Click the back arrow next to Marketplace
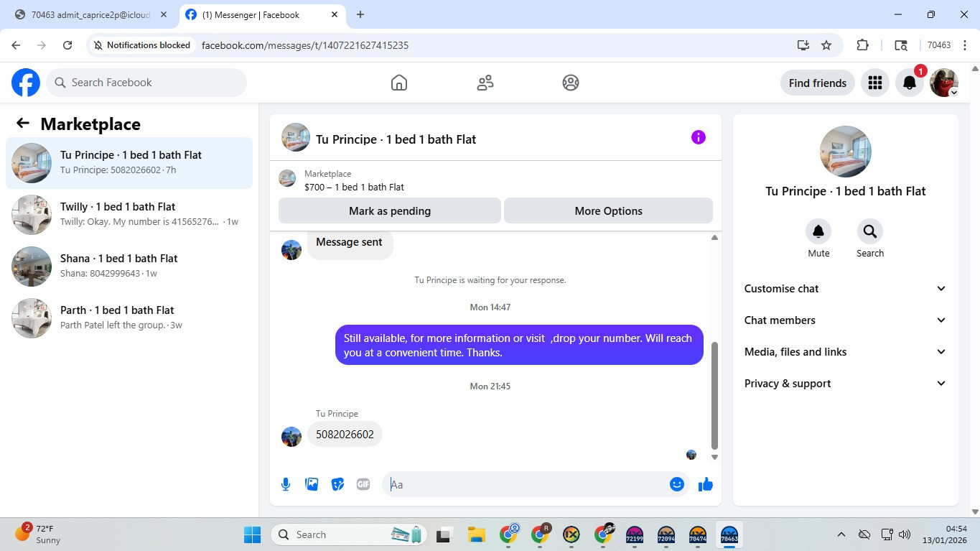The image size is (980, 551). 23,124
